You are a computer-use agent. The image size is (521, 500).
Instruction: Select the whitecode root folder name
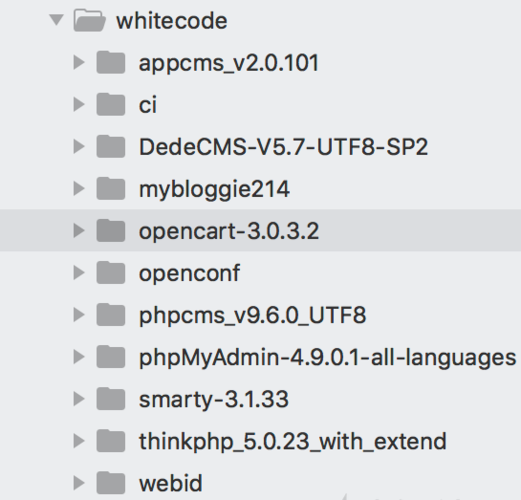click(x=172, y=21)
